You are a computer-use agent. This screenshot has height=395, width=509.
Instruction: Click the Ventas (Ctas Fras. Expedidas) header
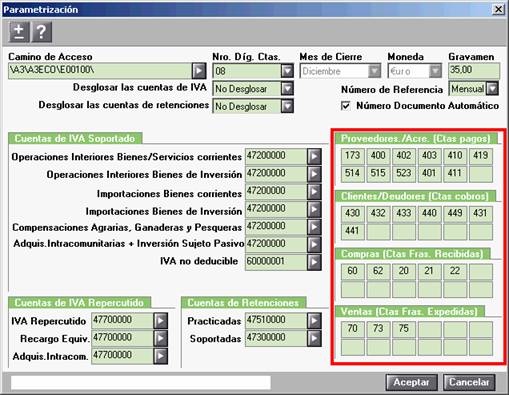(x=409, y=311)
